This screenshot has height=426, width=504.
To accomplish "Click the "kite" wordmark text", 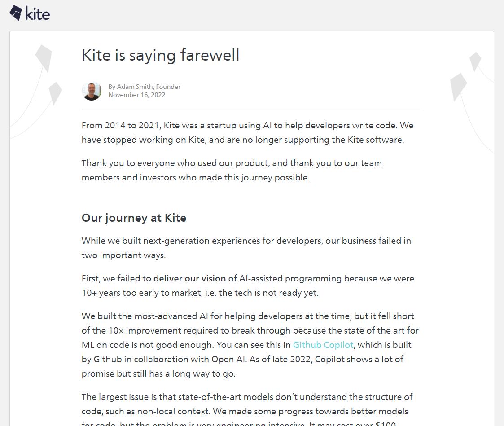I will [x=37, y=14].
